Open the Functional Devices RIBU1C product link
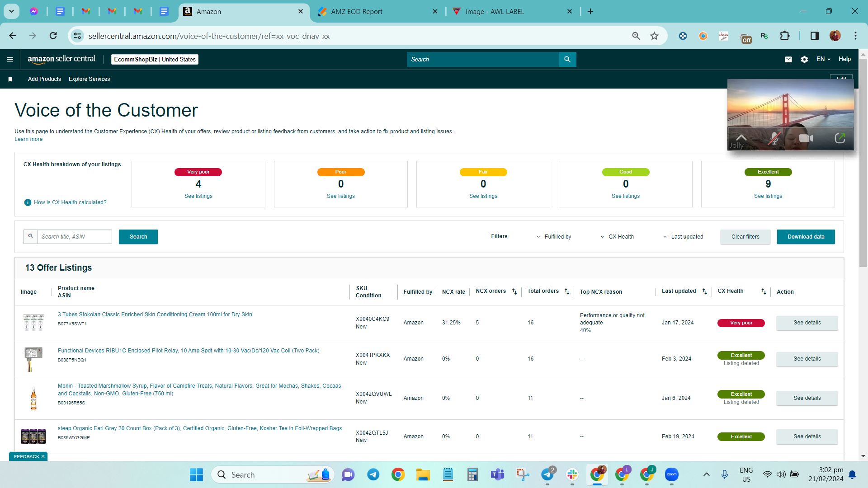This screenshot has width=868, height=488. 189,351
